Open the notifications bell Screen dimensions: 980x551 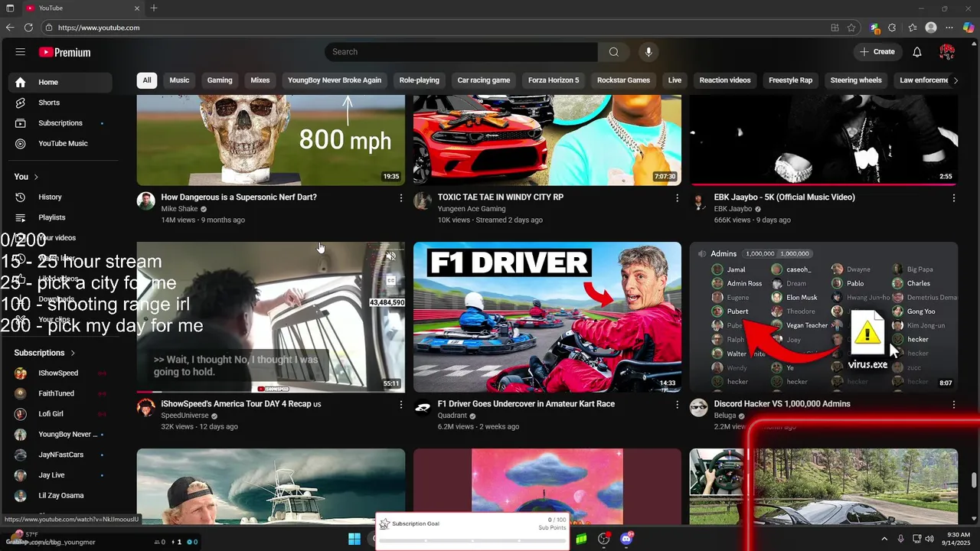click(x=917, y=52)
